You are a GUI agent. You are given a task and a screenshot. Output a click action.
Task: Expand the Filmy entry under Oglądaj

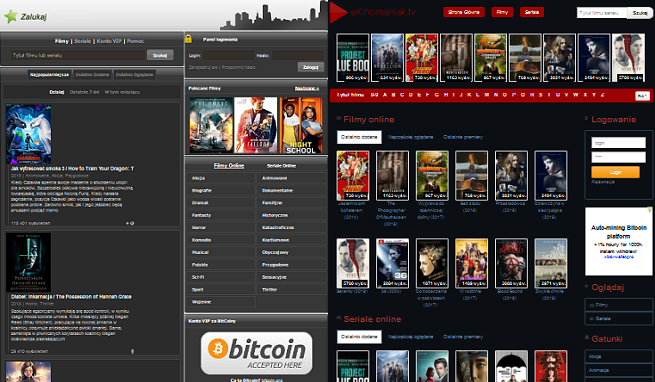[618, 305]
